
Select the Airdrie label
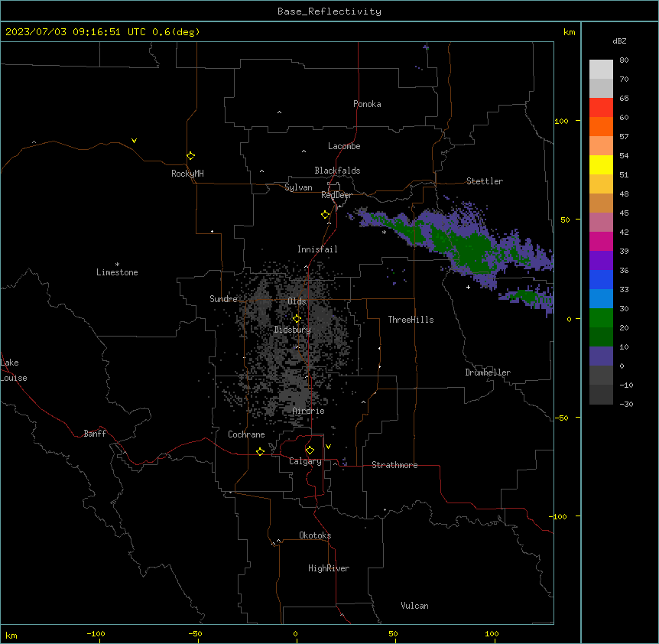point(309,411)
